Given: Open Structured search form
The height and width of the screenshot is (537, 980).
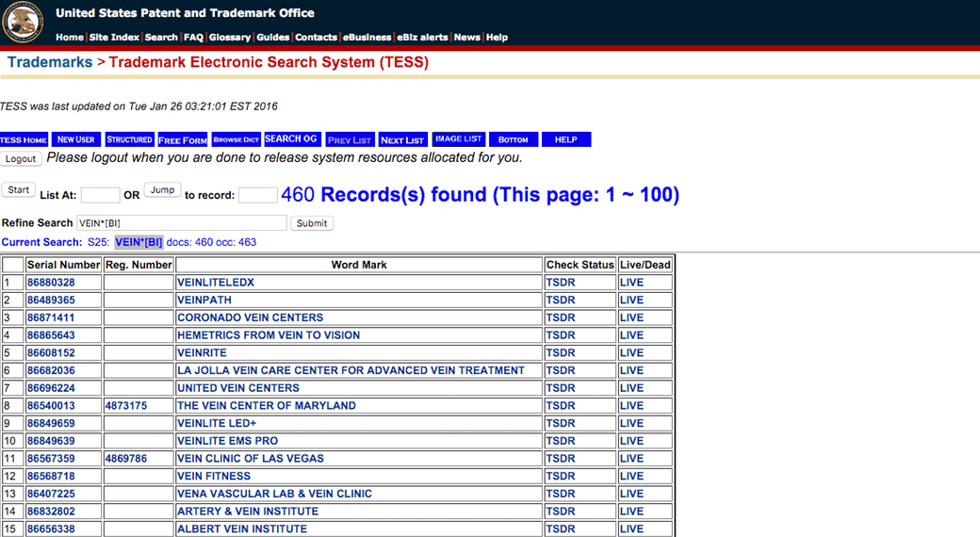Looking at the screenshot, I should tap(129, 139).
